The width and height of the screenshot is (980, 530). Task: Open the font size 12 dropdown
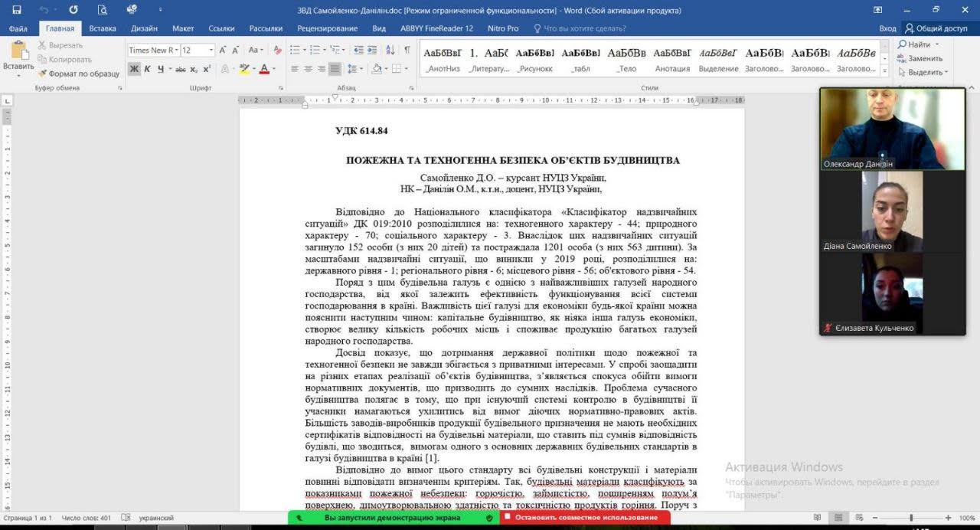click(x=211, y=50)
